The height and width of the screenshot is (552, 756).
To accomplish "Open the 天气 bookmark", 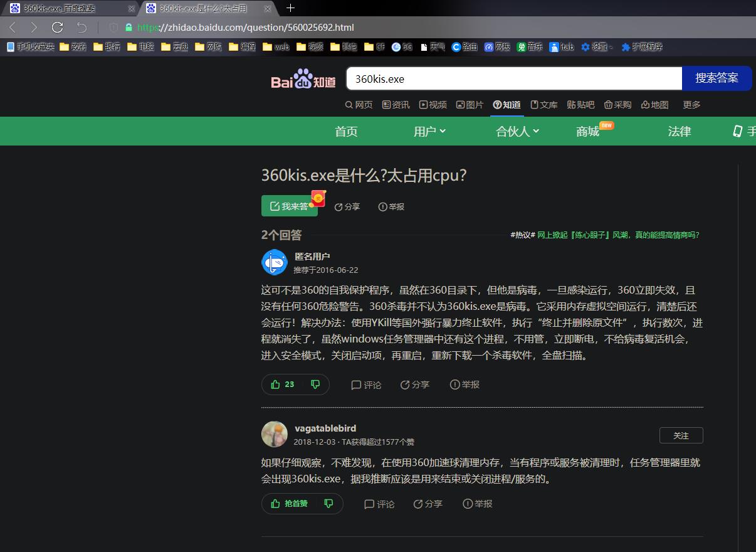I will [x=433, y=47].
